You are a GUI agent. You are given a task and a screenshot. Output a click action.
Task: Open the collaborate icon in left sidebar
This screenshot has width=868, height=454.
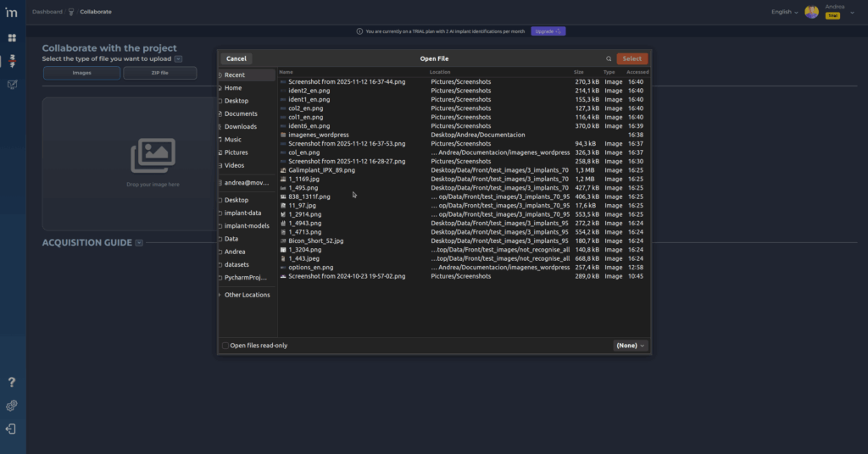click(x=12, y=85)
